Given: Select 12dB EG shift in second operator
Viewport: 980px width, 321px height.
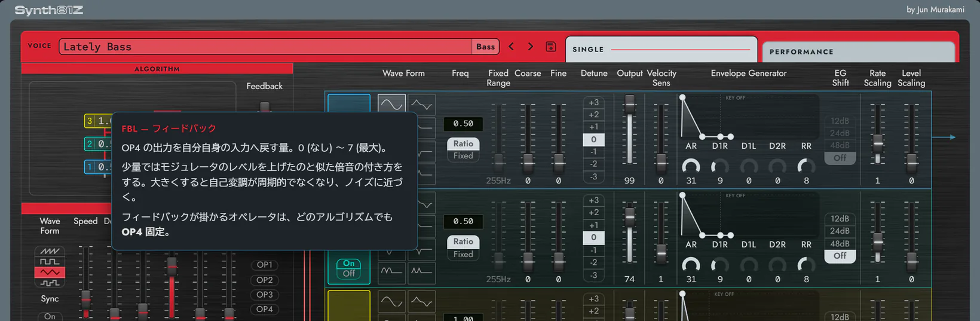Looking at the screenshot, I should point(840,219).
